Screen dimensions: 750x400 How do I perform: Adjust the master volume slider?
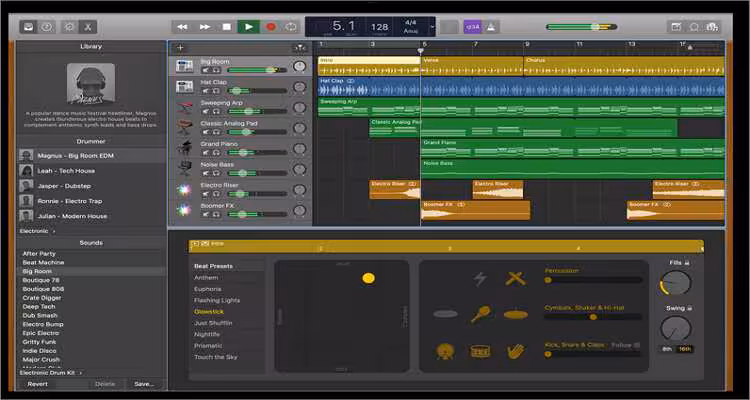tap(581, 27)
